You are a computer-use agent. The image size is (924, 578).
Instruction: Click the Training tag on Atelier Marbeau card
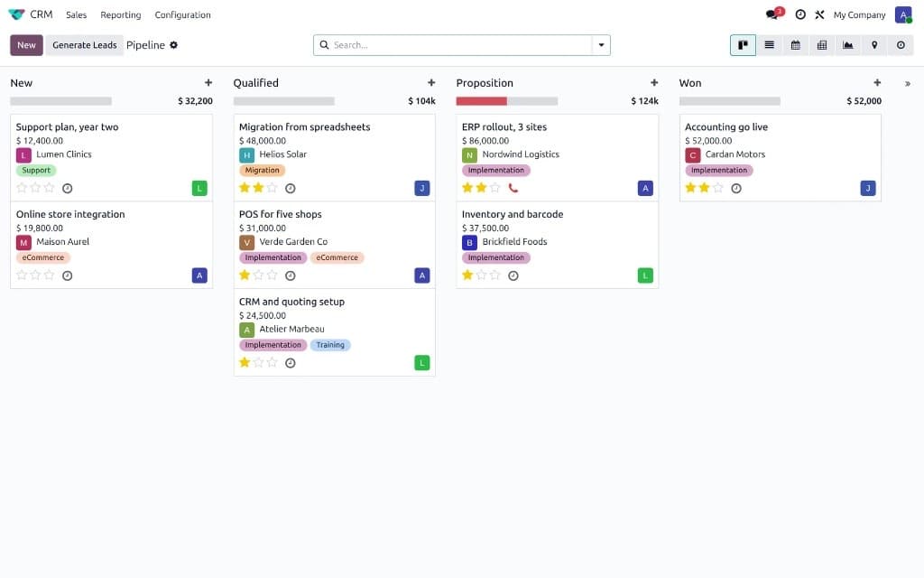point(330,344)
